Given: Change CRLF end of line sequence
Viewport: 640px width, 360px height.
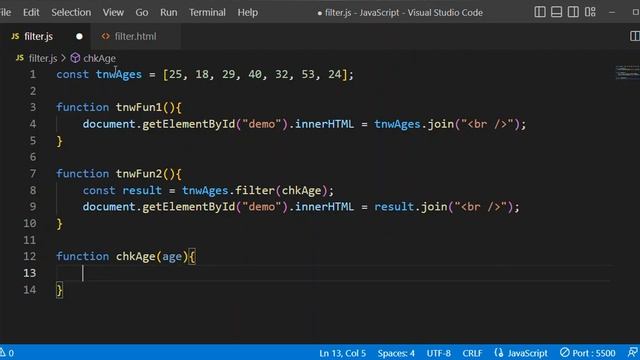Looking at the screenshot, I should [x=472, y=353].
